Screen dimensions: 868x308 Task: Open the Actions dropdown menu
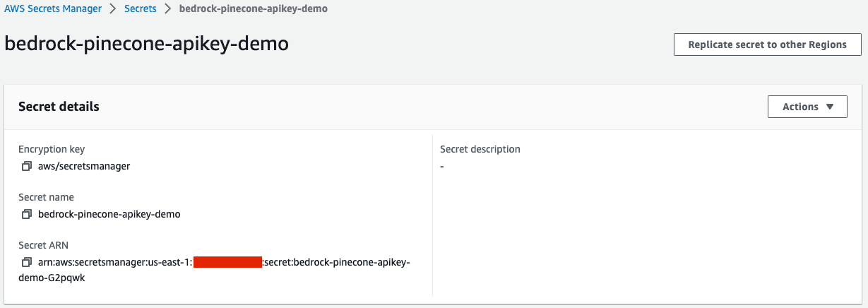click(x=807, y=107)
